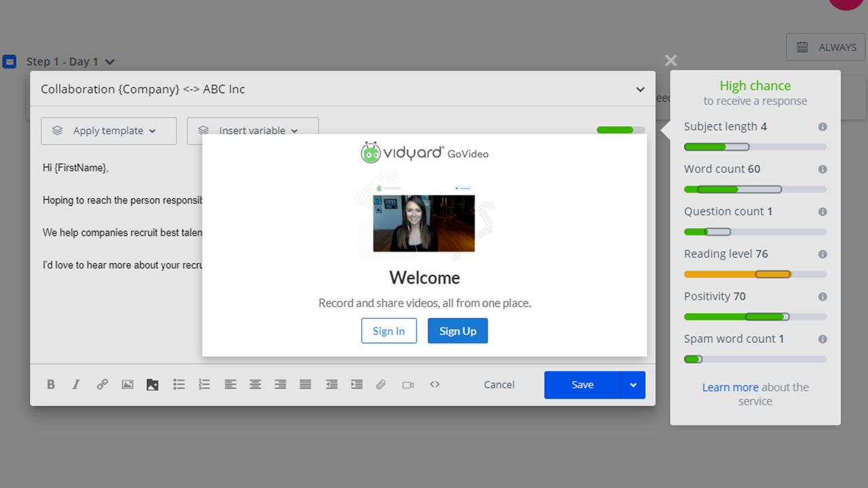Apply bulleted list formatting
Screen dimensions: 868x488
click(x=179, y=384)
